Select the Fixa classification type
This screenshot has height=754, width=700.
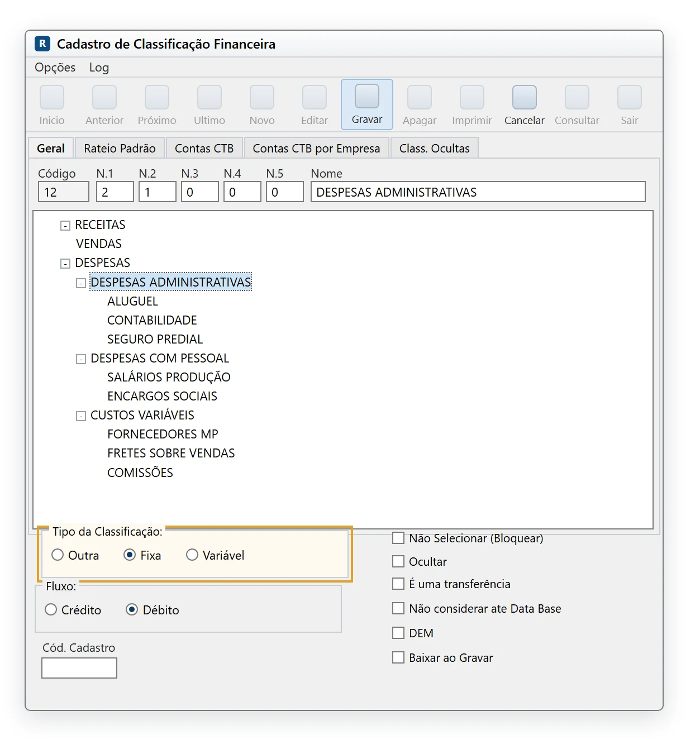coord(130,555)
